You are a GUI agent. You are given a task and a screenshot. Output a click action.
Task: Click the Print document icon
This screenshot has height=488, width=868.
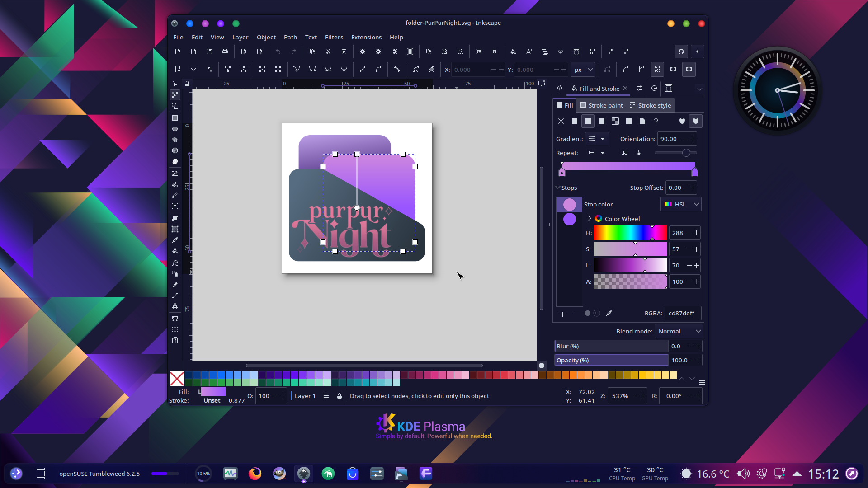click(225, 52)
